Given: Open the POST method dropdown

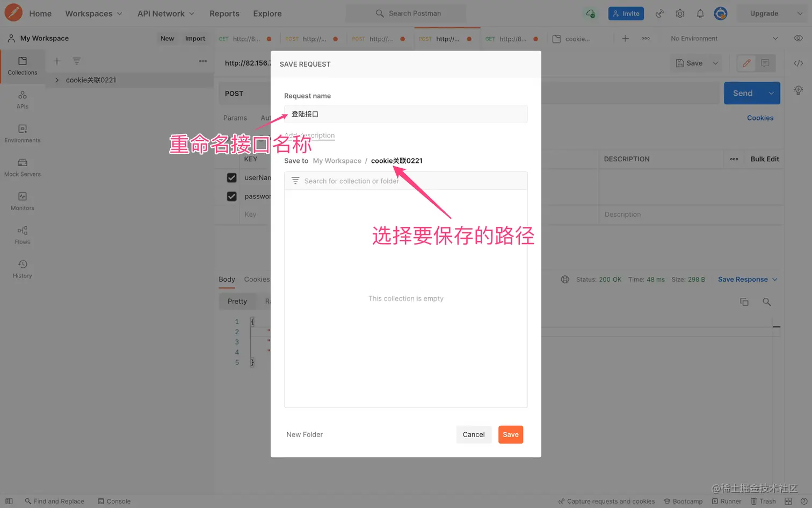Looking at the screenshot, I should click(x=244, y=94).
